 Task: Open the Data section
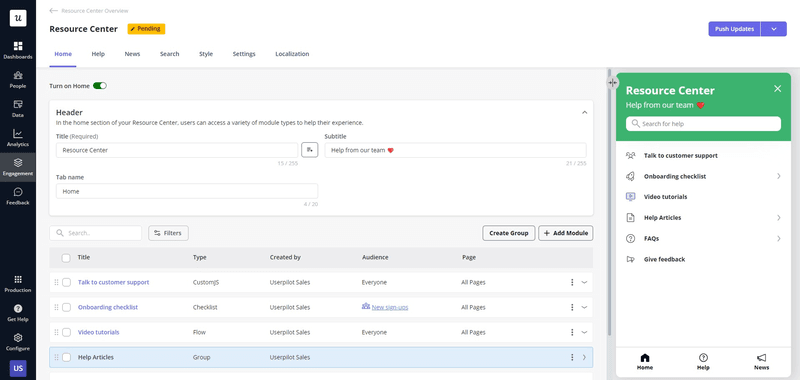18,109
